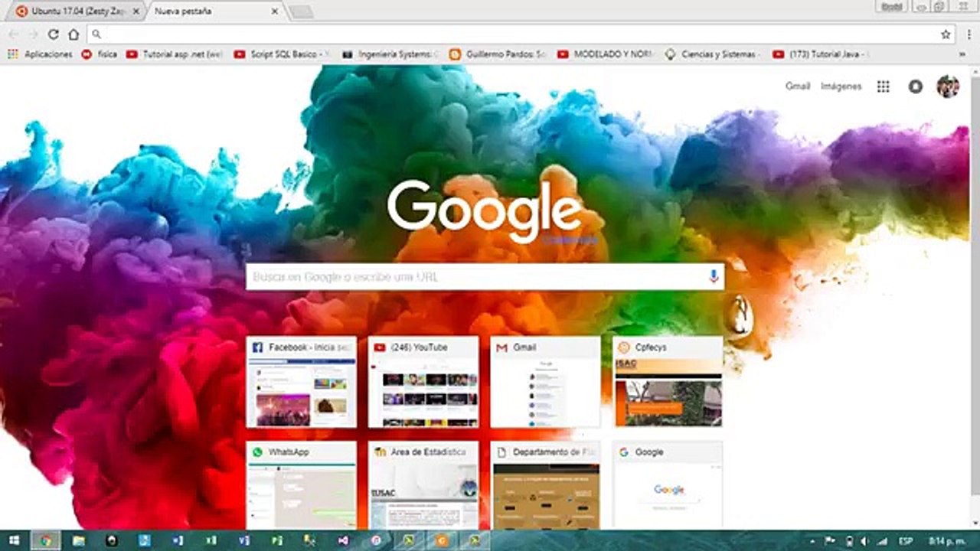Bookmark this page with the star
Image resolution: width=980 pixels, height=551 pixels.
tap(946, 34)
